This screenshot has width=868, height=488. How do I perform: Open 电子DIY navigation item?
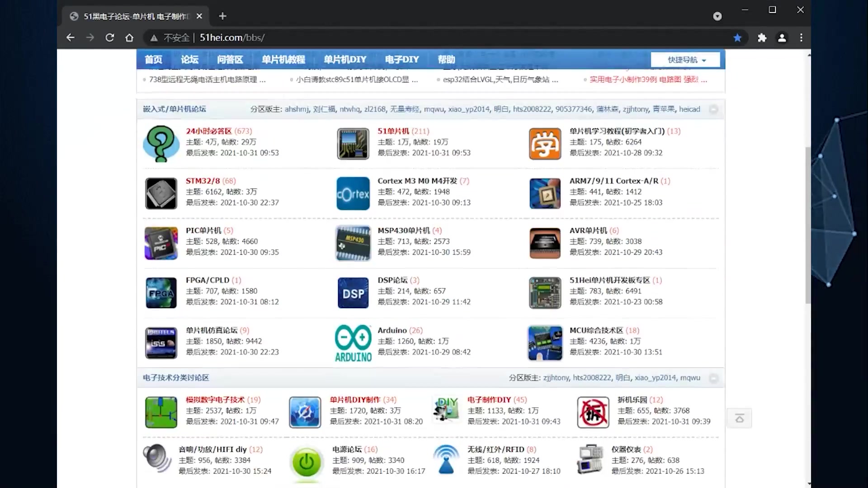click(402, 60)
